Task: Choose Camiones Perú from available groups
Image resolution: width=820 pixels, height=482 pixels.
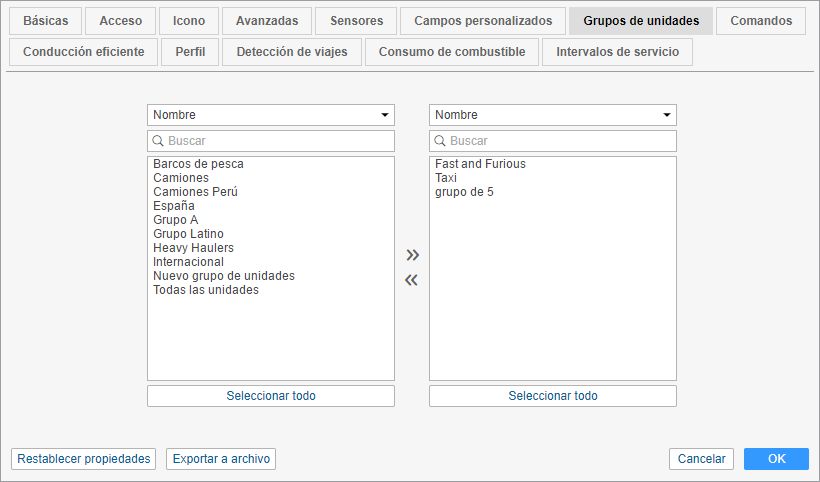Action: pos(195,192)
